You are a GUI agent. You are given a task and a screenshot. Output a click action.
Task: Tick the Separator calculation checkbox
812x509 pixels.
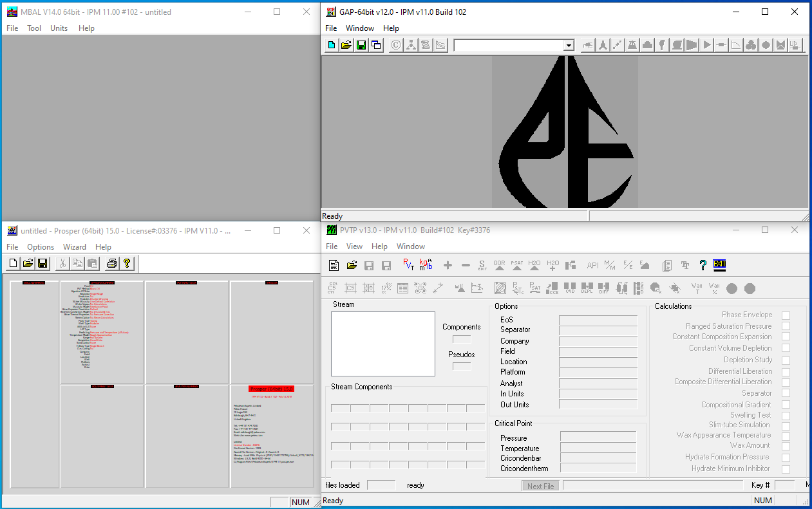pos(786,393)
